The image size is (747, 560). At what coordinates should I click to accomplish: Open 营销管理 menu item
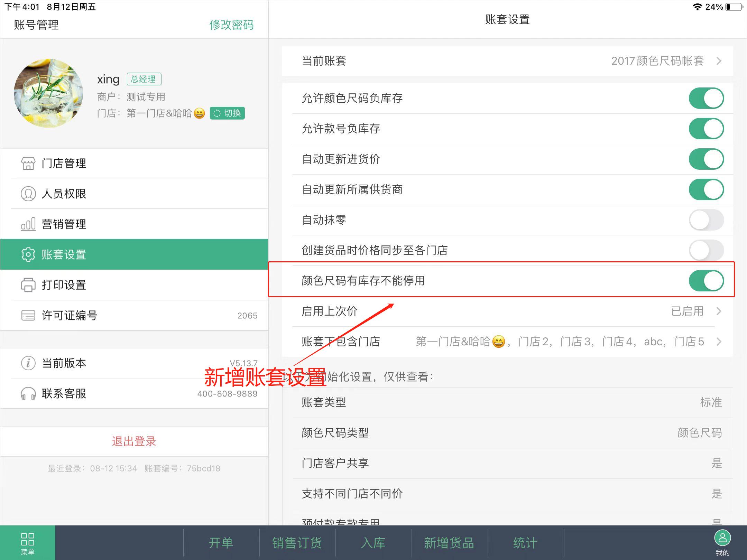pos(134,224)
